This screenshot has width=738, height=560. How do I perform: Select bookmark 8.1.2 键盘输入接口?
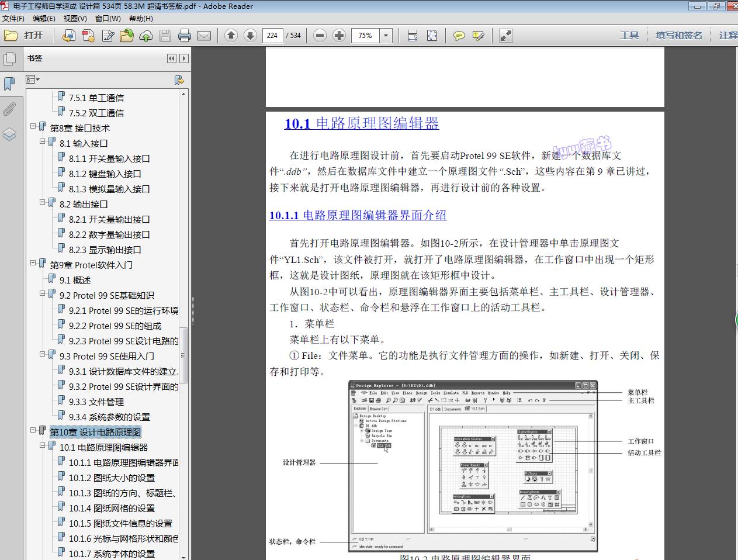(x=105, y=174)
